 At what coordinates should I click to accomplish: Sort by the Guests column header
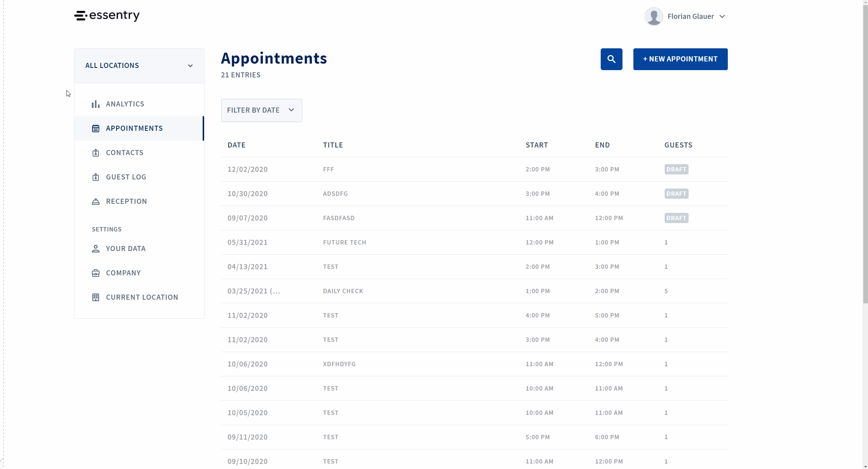click(678, 145)
